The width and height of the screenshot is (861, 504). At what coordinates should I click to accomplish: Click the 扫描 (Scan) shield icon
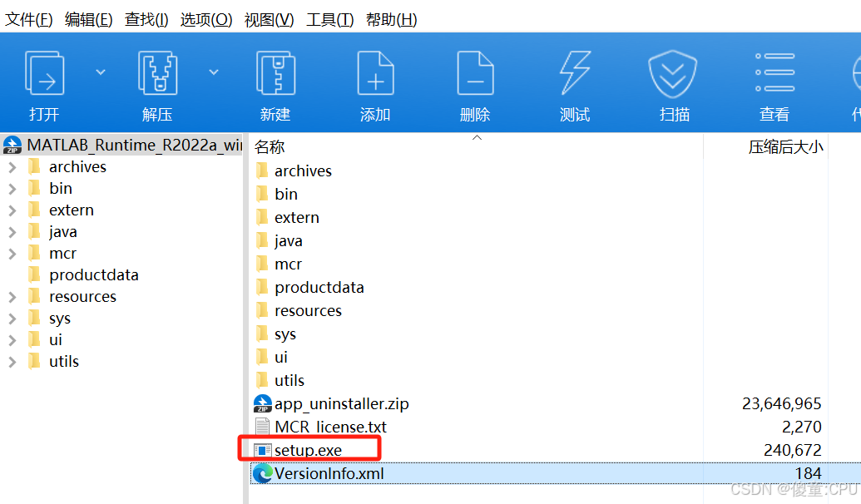click(673, 74)
